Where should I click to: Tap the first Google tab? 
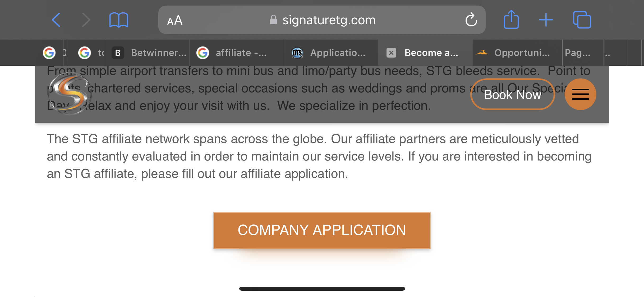pyautogui.click(x=52, y=53)
